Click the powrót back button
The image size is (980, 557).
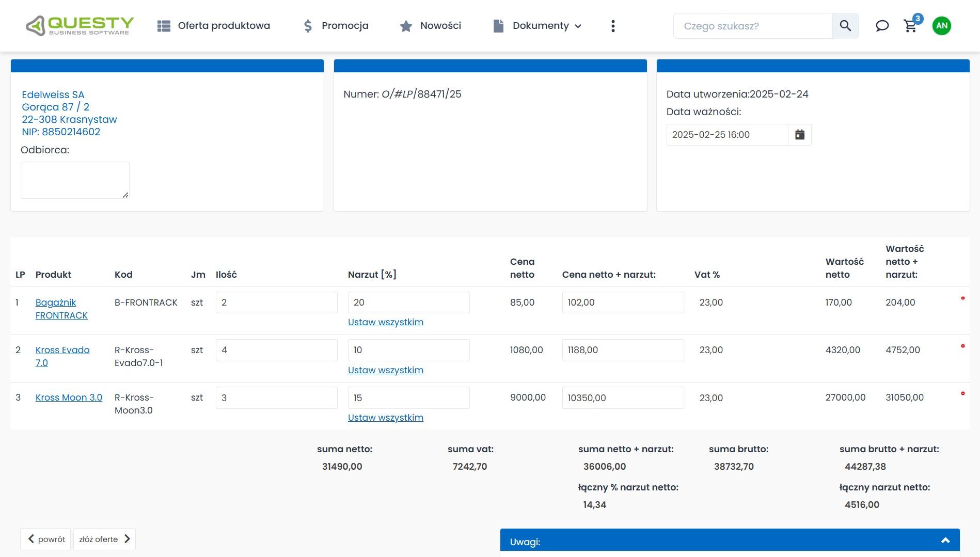tap(46, 539)
